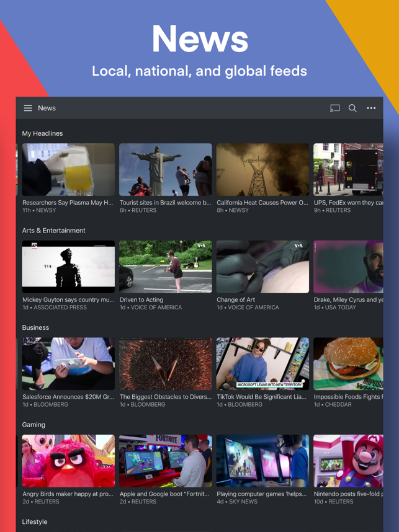Click 'Playing computer games 'helps...' title
The height and width of the screenshot is (532, 399).
click(261, 494)
